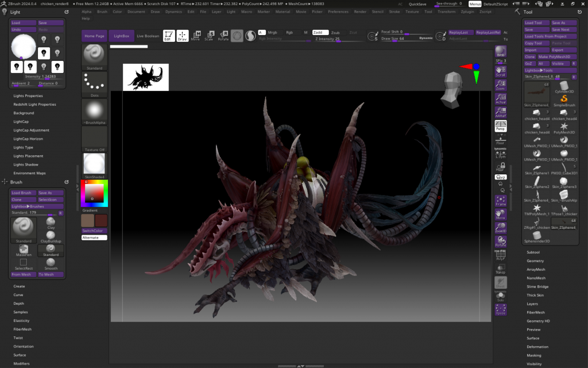The image size is (588, 368).
Task: Click Make PolyMesh3D
Action: coord(556,57)
